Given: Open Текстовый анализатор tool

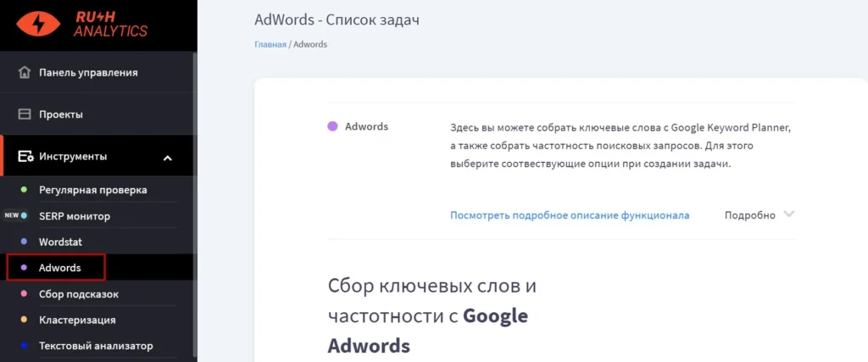Looking at the screenshot, I should (96, 346).
